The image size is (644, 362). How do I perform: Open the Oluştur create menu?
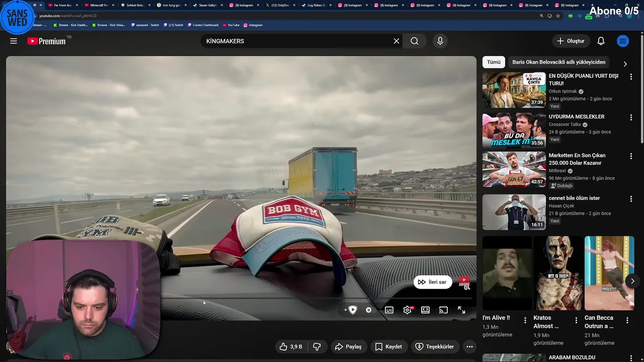pos(571,41)
